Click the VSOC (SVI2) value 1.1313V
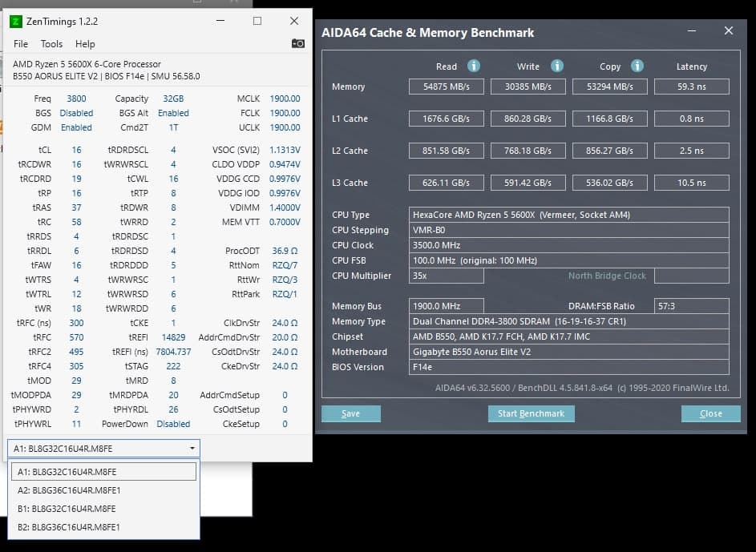Image resolution: width=756 pixels, height=552 pixels. click(285, 150)
